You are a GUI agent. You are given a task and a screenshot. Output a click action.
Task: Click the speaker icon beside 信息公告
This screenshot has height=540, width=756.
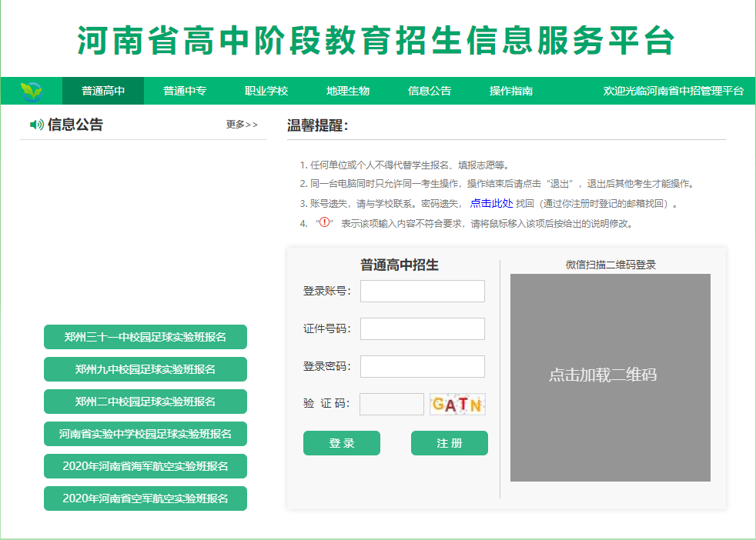[x=36, y=125]
